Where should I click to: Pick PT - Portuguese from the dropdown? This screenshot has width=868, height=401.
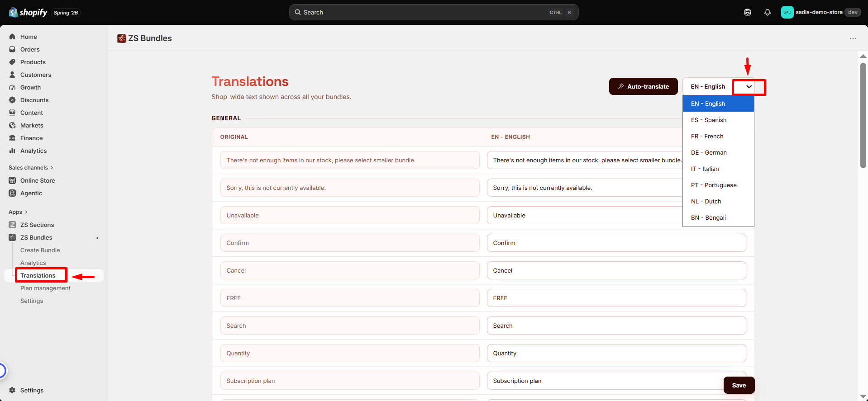click(718, 185)
